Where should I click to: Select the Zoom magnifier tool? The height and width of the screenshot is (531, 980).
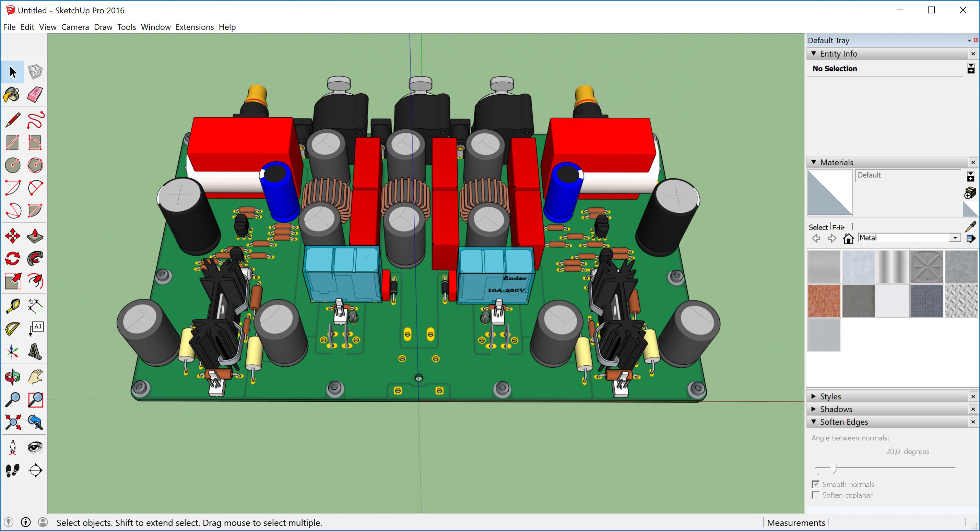click(x=13, y=399)
